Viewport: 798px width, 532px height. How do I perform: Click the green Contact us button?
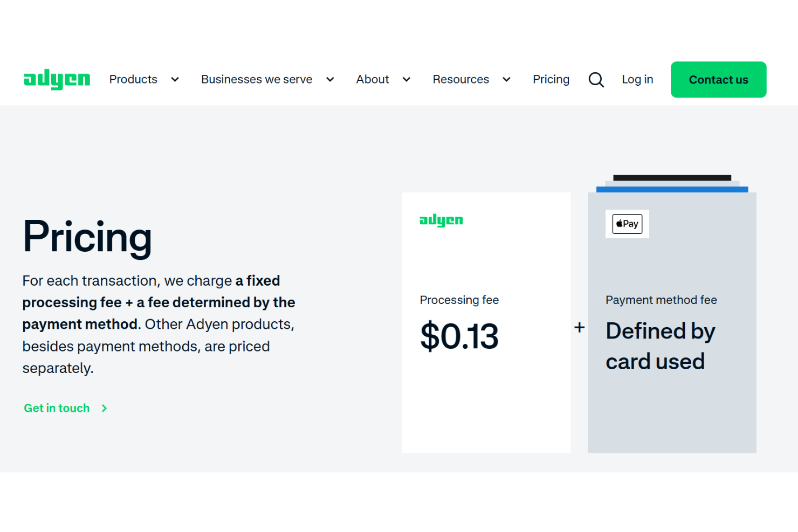coord(719,80)
